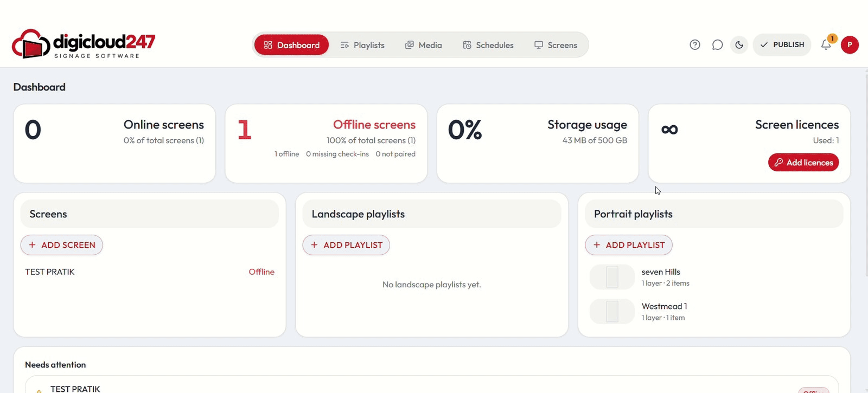The image size is (868, 393).
Task: Click the 'No landscape playlists yet.' message
Action: pyautogui.click(x=432, y=285)
